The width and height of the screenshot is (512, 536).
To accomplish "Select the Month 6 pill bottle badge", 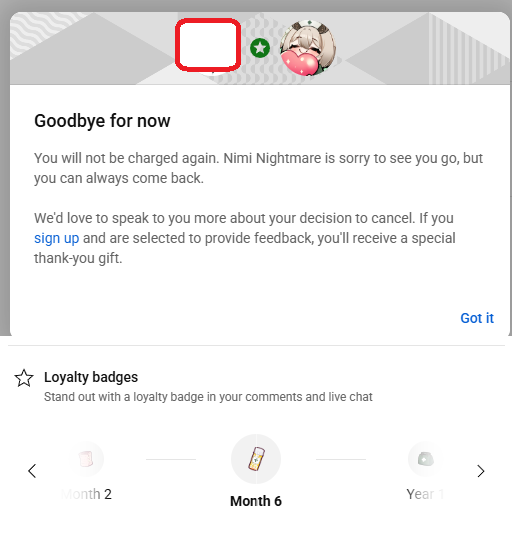I will pos(256,459).
